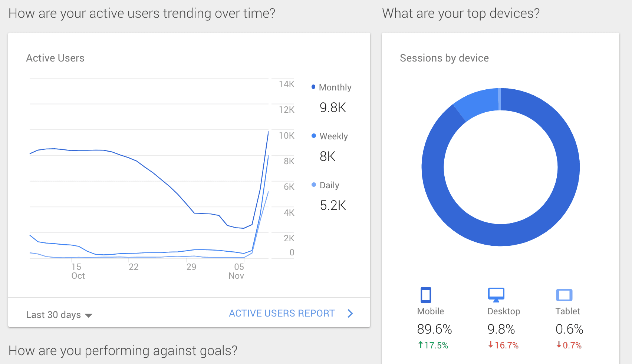Click the Desktop monitor icon

point(496,295)
